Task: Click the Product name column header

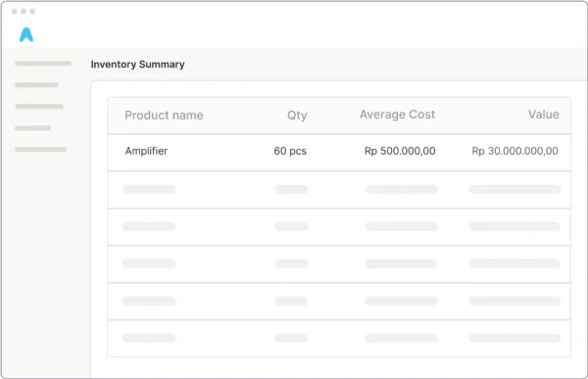Action: tap(164, 116)
